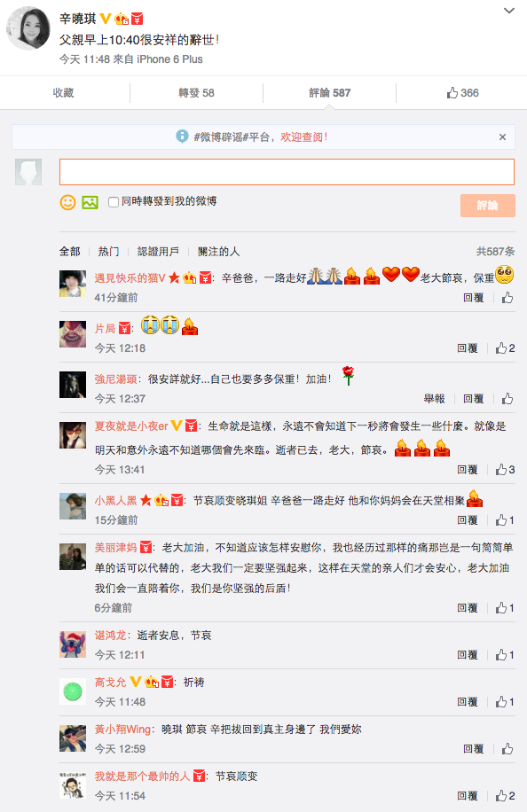Dismiss the 微博辟谣 notice banner
Image resolution: width=527 pixels, height=812 pixels.
tap(502, 137)
